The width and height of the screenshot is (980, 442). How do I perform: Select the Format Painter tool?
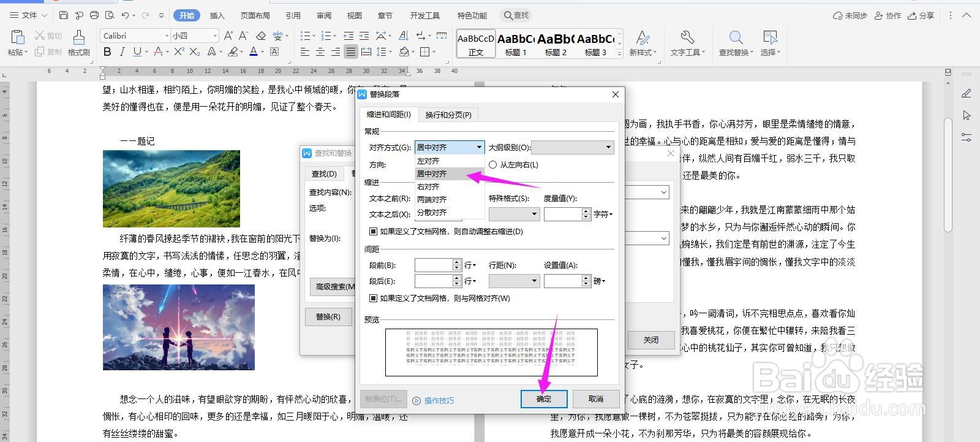click(x=78, y=43)
